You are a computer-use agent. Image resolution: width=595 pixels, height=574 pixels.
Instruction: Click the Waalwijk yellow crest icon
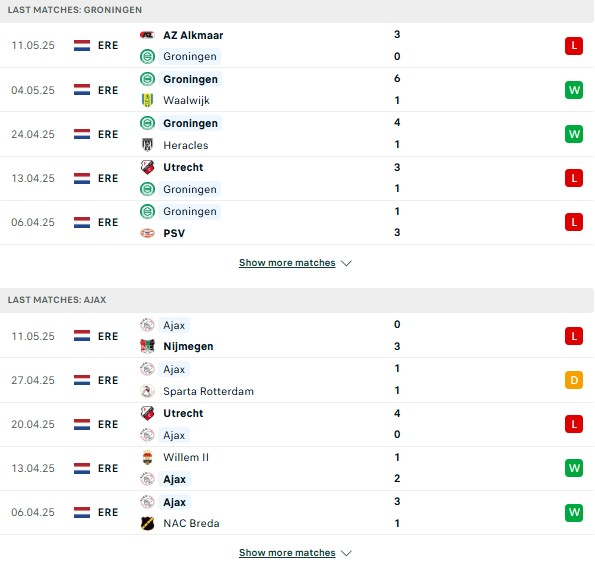(x=147, y=101)
